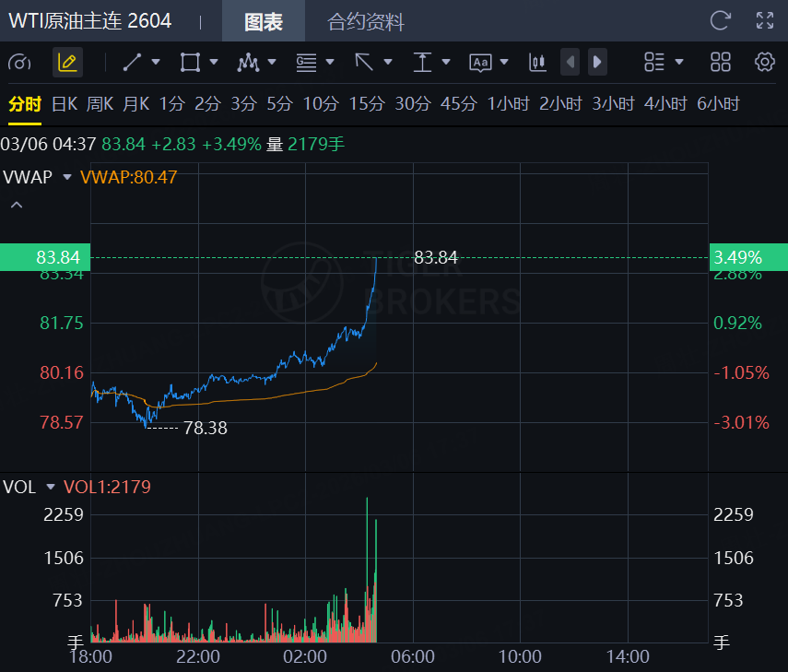Expand the list layout dropdown arrow

coord(679,63)
